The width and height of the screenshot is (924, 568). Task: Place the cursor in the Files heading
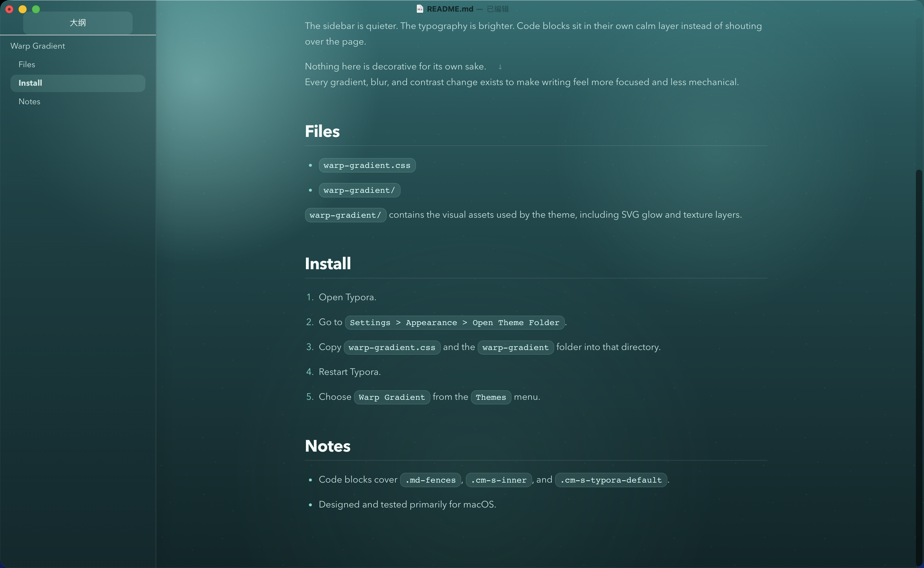click(x=322, y=131)
